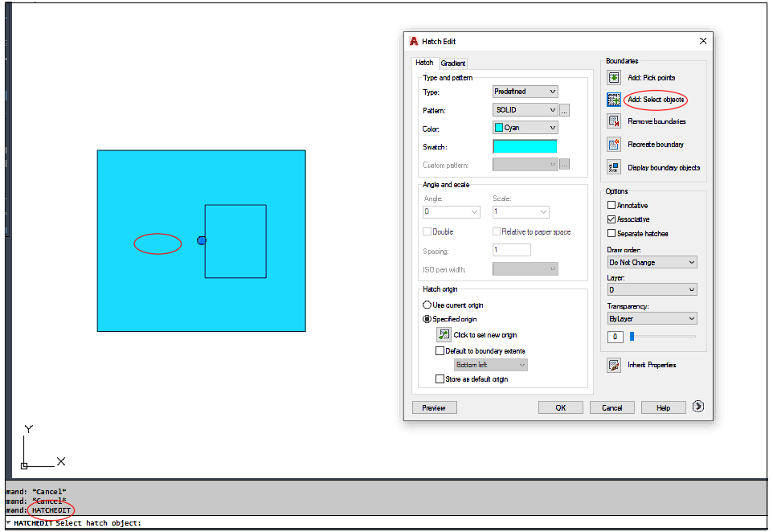773x532 pixels.
Task: Open the Pattern dropdown showing SOLID
Action: (525, 110)
